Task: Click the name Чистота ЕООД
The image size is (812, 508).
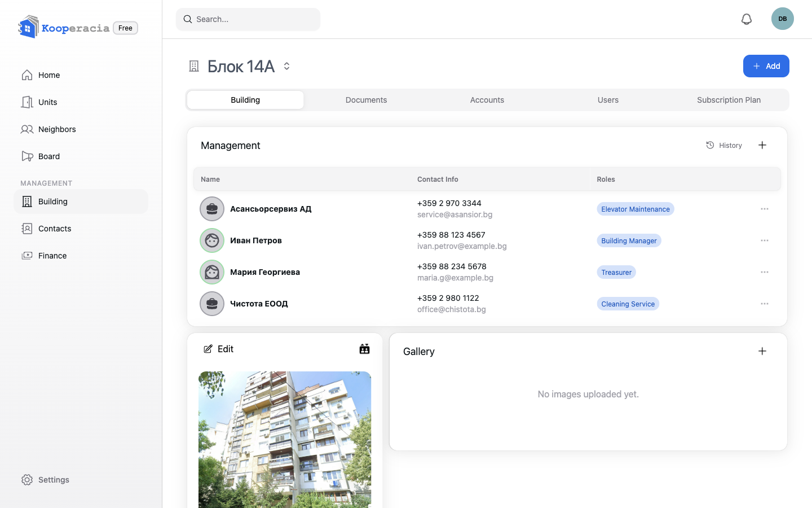Action: click(x=259, y=304)
